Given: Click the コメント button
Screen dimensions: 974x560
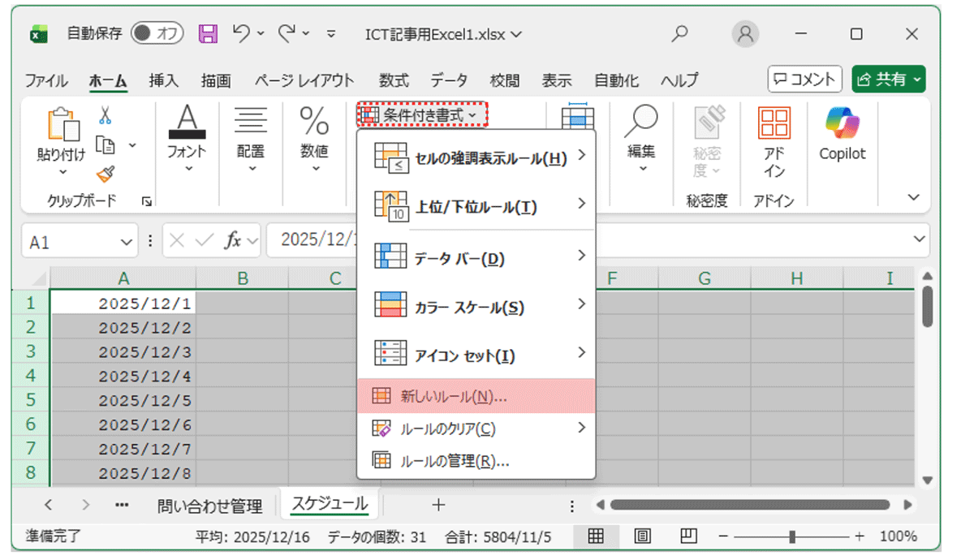Looking at the screenshot, I should [804, 79].
